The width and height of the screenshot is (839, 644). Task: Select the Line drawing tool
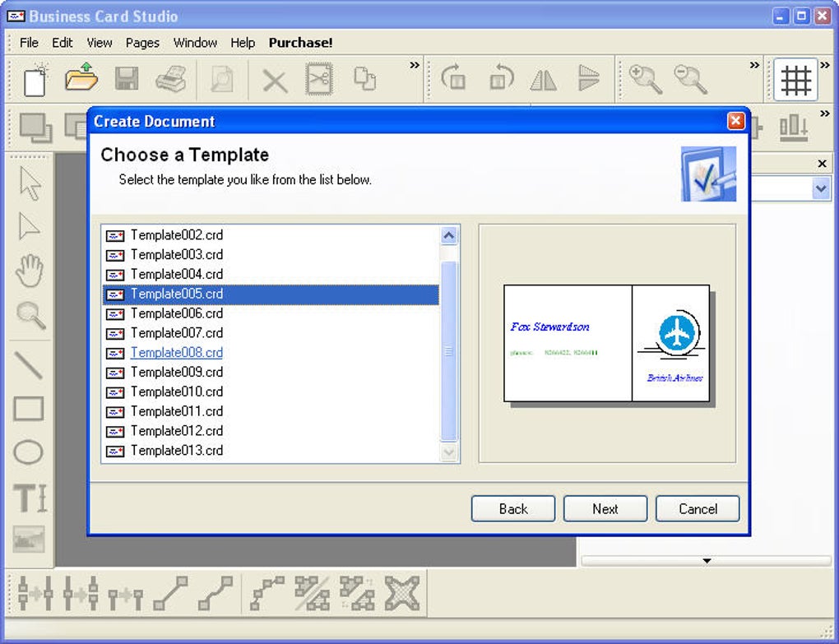(28, 365)
